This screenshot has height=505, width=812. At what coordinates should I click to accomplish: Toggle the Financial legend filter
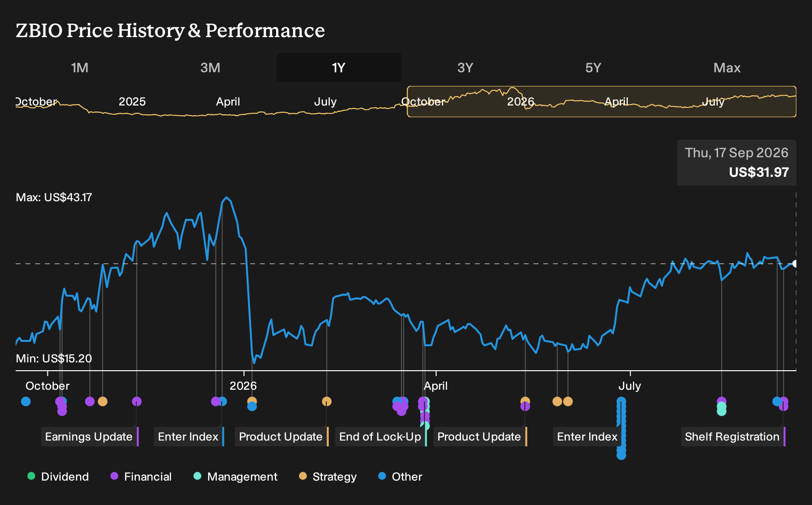141,477
